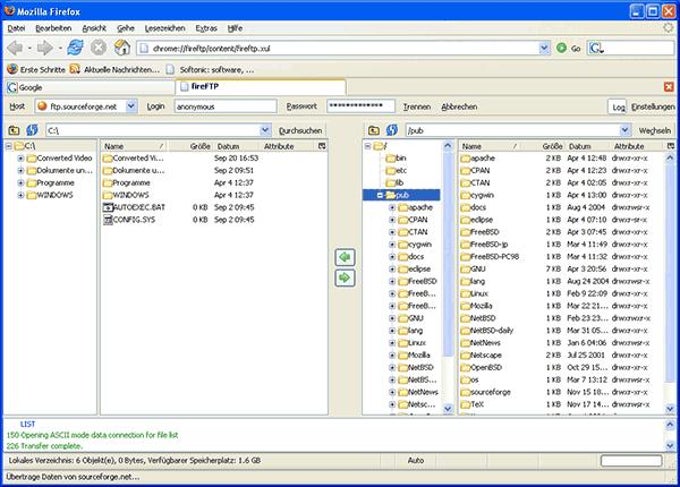
Task: Open the /pub remote path dropdown
Action: (624, 130)
